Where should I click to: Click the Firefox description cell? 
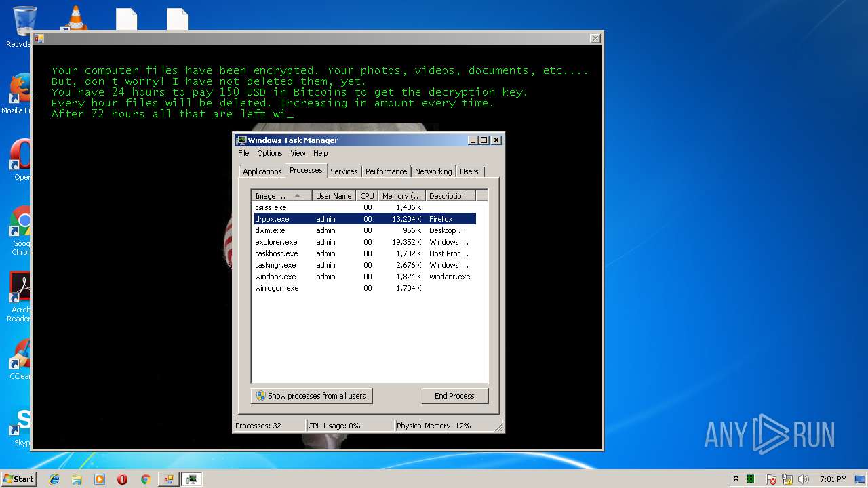(x=441, y=219)
